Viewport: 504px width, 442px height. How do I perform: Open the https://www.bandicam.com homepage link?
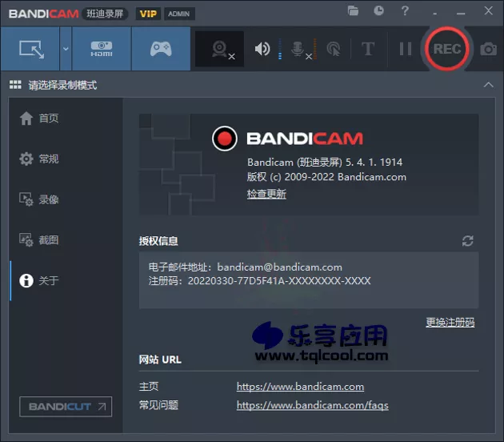pos(300,386)
